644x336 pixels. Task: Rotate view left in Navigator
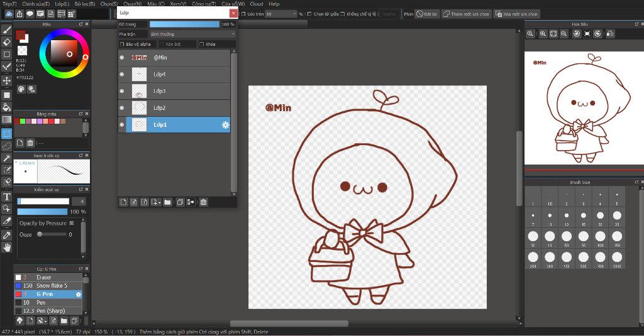[x=577, y=34]
